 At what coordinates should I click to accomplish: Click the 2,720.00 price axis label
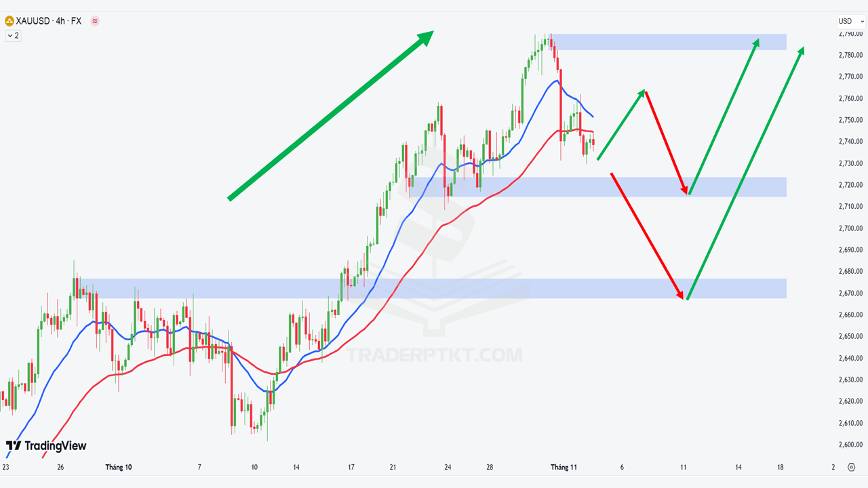pyautogui.click(x=850, y=185)
